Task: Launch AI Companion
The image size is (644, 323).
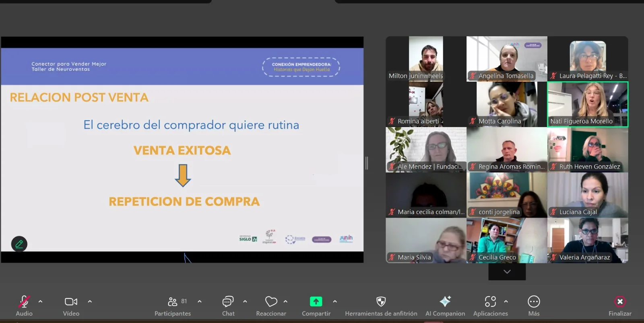Action: (445, 305)
